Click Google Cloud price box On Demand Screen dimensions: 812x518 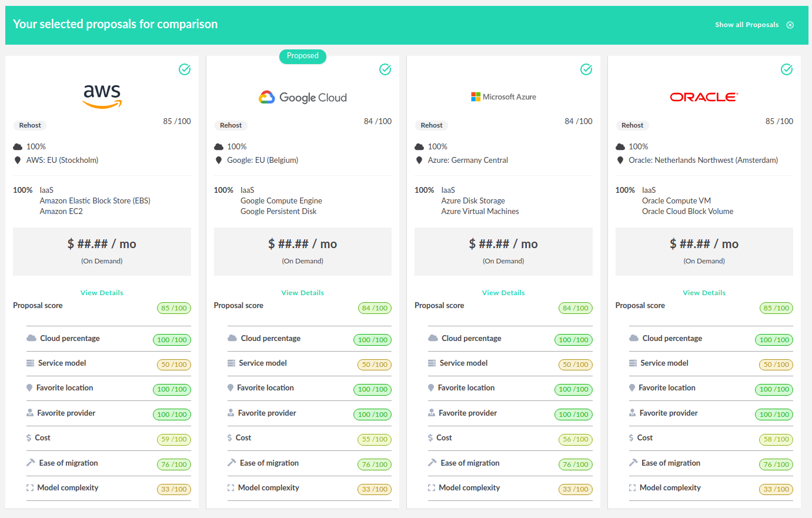pyautogui.click(x=303, y=252)
